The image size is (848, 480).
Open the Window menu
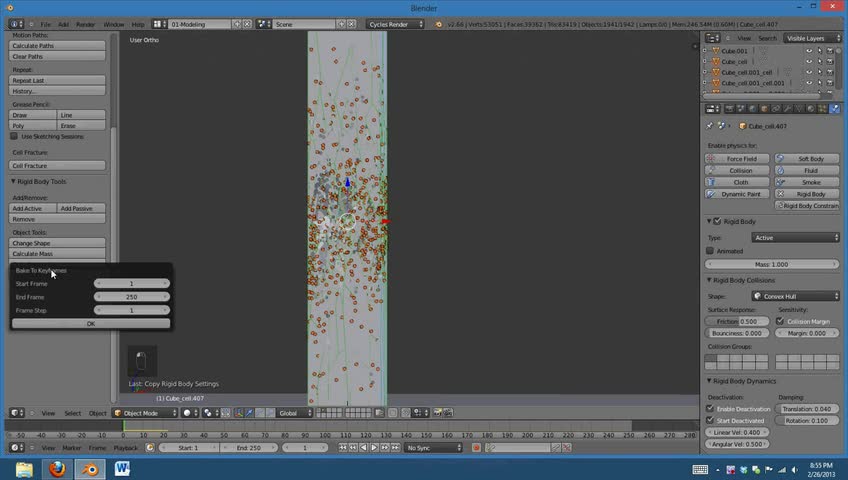114,24
